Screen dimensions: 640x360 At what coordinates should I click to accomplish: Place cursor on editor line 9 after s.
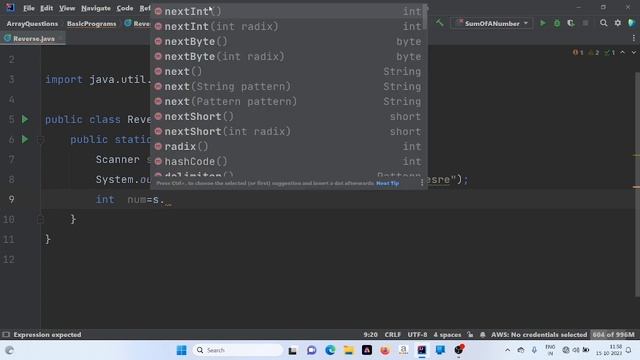(164, 200)
